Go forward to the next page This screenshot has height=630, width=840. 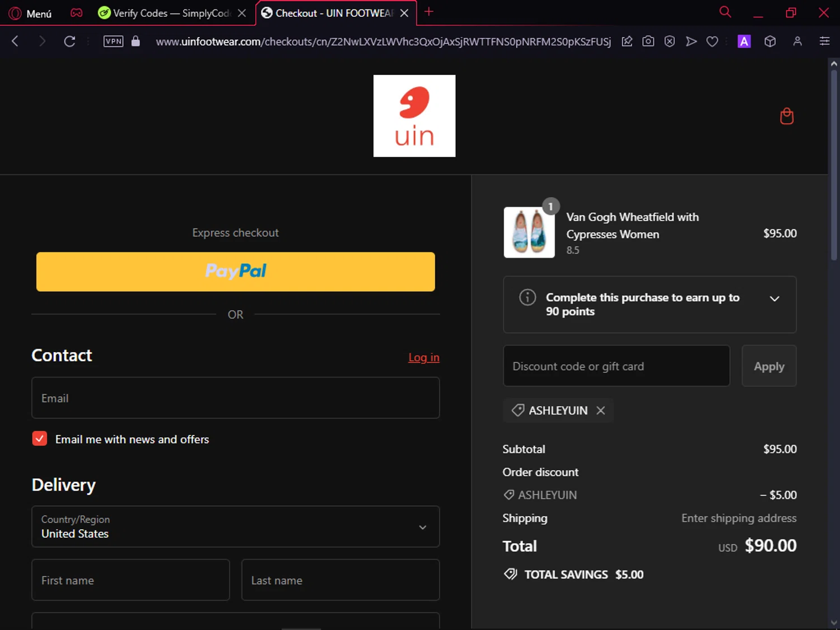pyautogui.click(x=42, y=41)
